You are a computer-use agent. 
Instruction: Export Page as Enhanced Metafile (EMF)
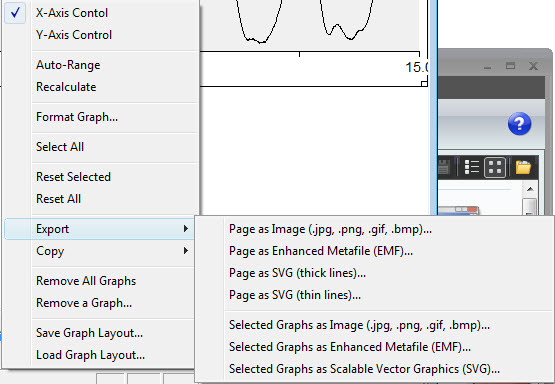(x=374, y=251)
